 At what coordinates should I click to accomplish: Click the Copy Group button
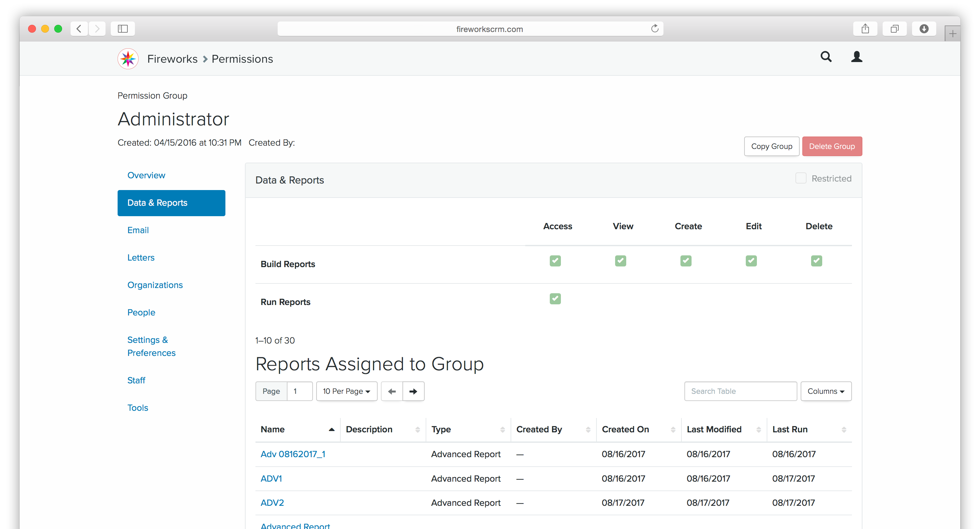tap(771, 146)
